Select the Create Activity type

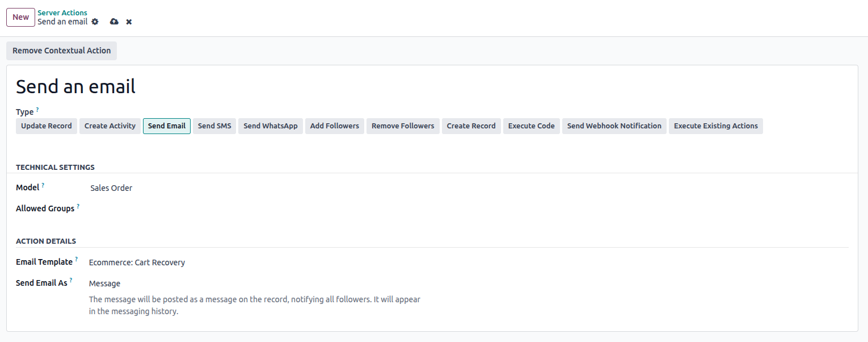110,126
